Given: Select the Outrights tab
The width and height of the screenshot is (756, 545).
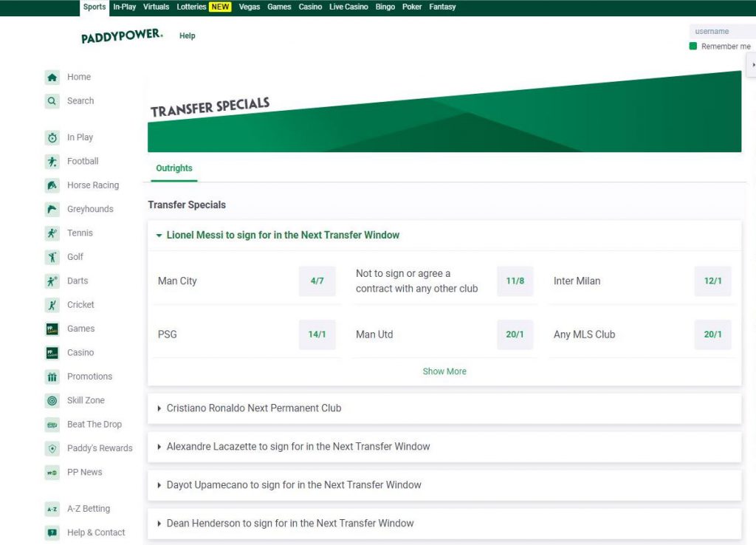Looking at the screenshot, I should click(x=174, y=168).
